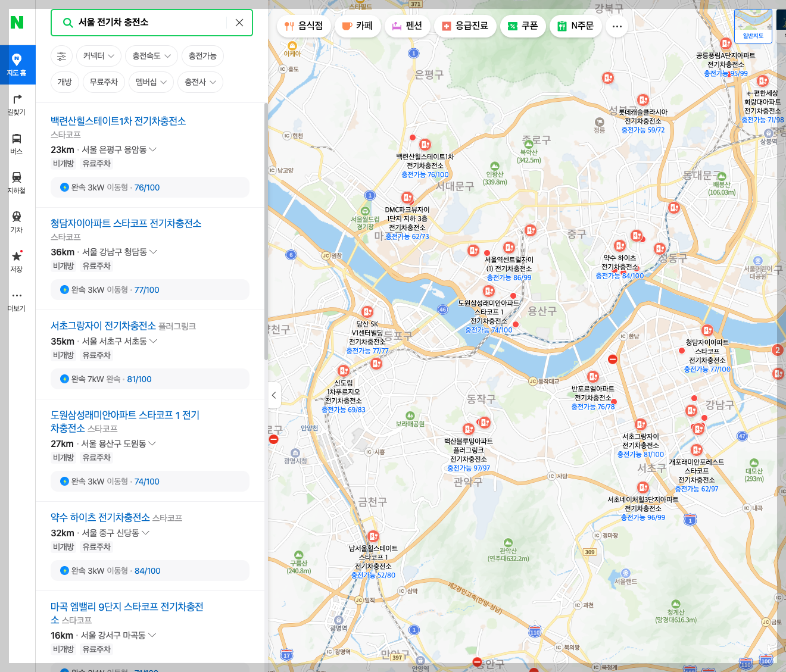Open 길찾기 directions

17,104
